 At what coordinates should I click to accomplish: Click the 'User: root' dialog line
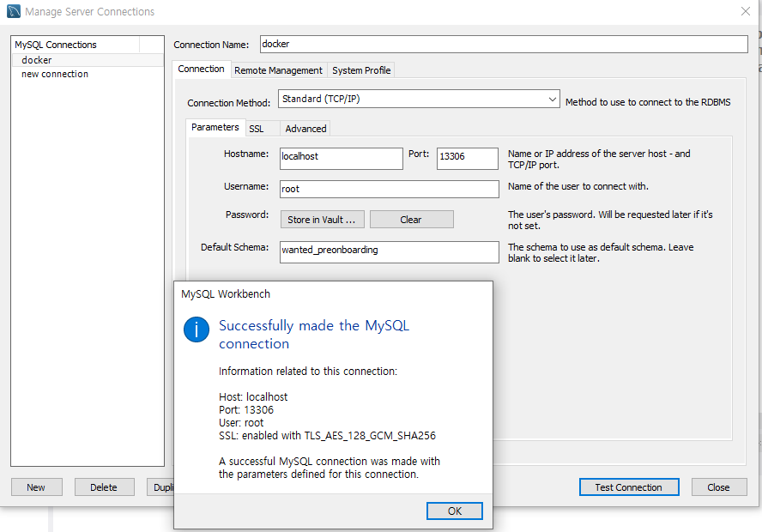point(241,423)
